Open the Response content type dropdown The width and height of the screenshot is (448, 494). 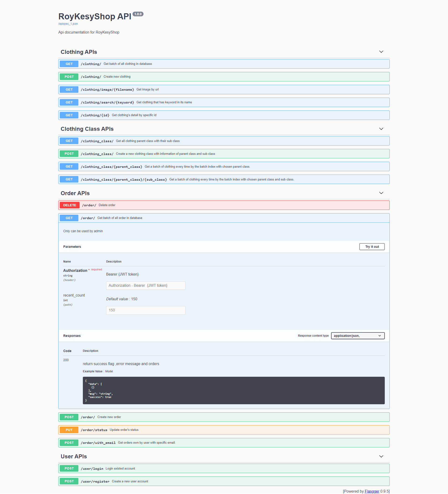[357, 336]
